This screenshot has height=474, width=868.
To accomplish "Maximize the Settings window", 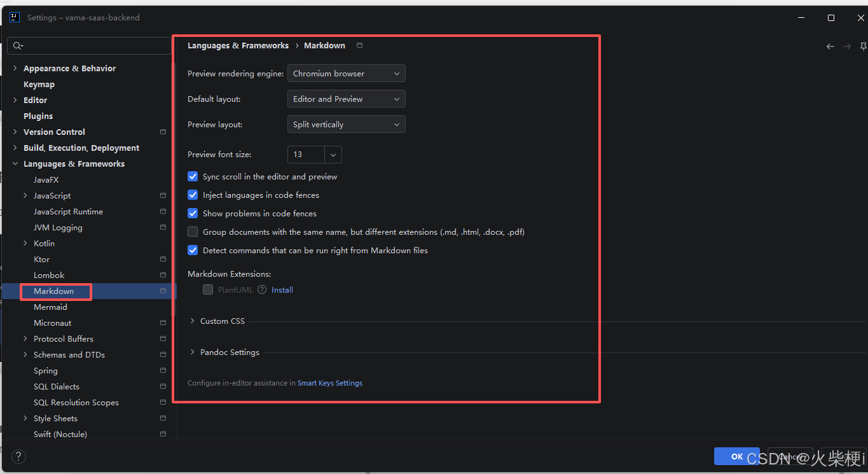I will (x=831, y=18).
